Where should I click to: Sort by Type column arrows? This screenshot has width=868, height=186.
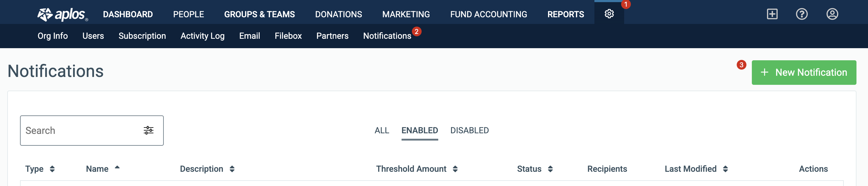pos(52,169)
